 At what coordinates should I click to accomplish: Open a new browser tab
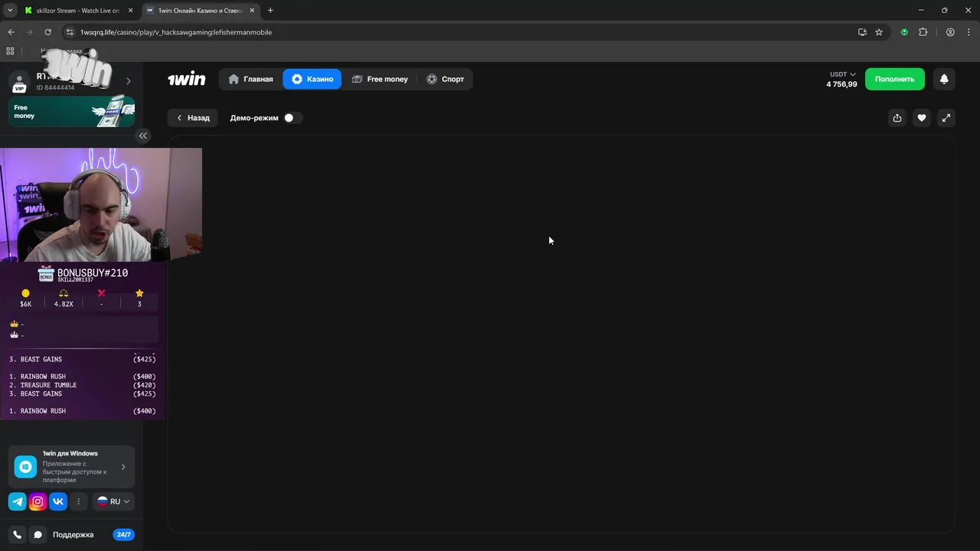click(270, 11)
